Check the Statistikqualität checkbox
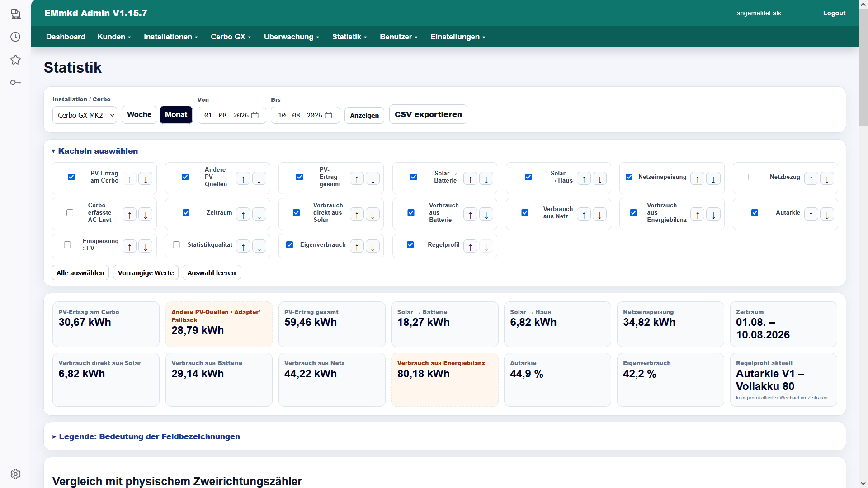This screenshot has height=488, width=868. [176, 244]
